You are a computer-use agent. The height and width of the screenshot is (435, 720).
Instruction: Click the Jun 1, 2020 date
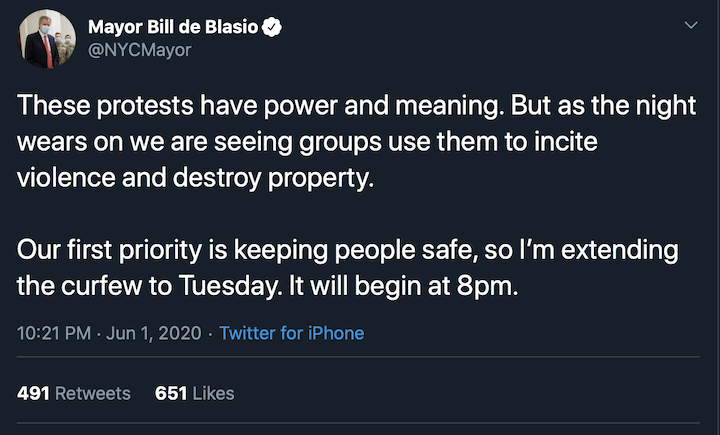click(x=154, y=333)
